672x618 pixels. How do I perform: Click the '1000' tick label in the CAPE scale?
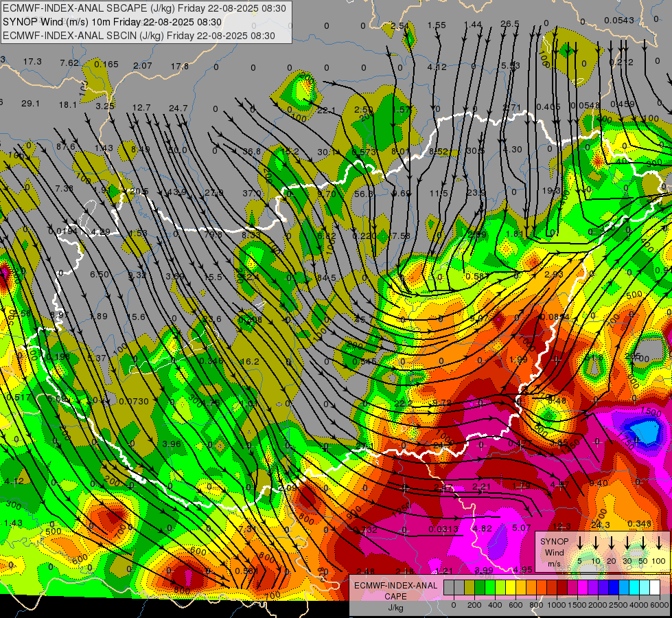tap(557, 605)
